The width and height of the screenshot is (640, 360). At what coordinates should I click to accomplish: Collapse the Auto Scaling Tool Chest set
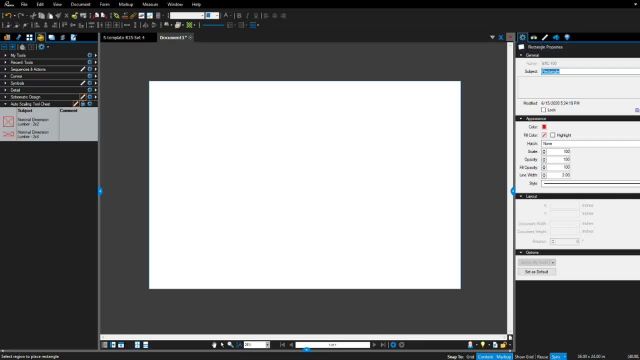click(x=5, y=104)
